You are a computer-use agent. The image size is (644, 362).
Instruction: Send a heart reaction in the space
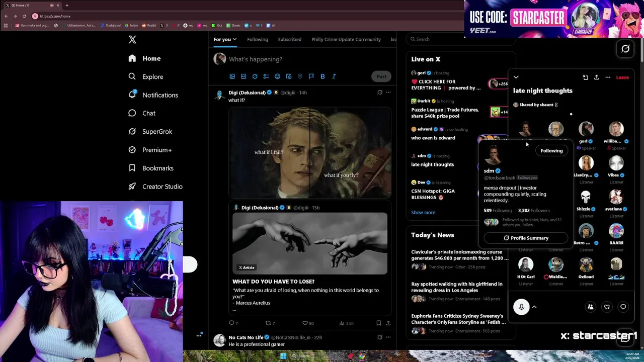[607, 307]
